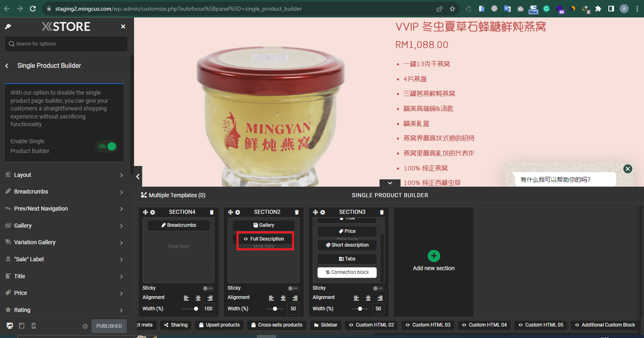Delete SECTION3 using its trash icon
The height and width of the screenshot is (338, 644).
pos(381,212)
